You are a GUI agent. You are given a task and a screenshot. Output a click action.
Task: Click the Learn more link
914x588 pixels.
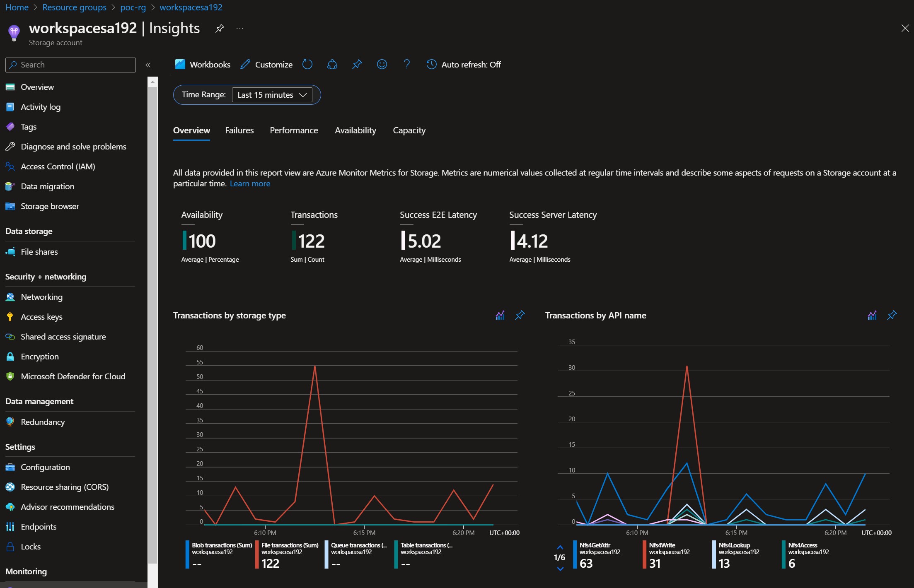click(250, 183)
